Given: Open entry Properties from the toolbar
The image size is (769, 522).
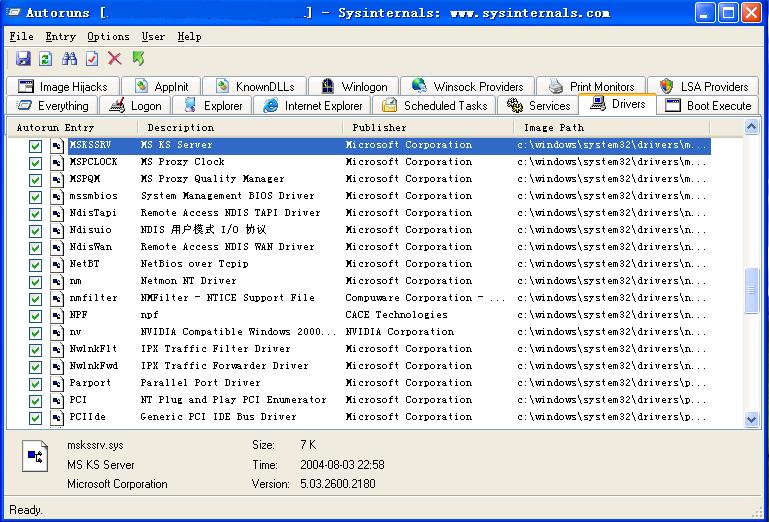Looking at the screenshot, I should [x=92, y=59].
